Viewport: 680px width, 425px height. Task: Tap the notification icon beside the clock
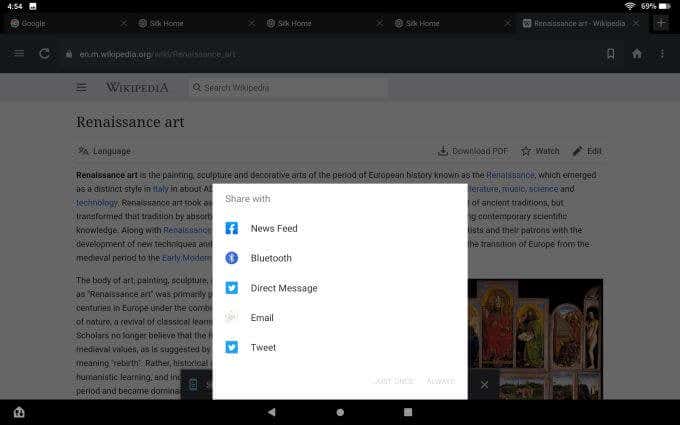pos(33,6)
